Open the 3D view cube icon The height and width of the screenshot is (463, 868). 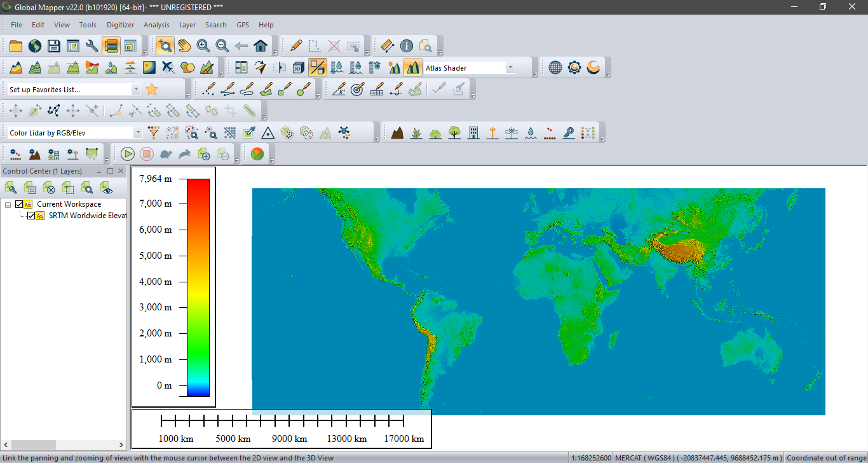299,67
